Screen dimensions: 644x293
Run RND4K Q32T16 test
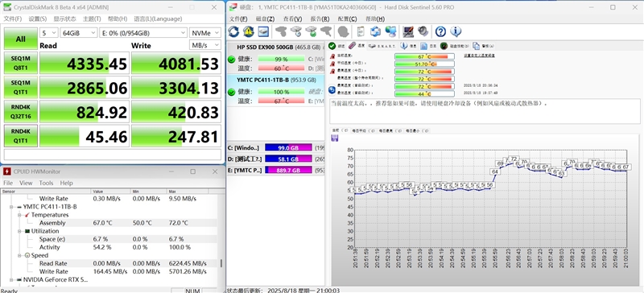tap(21, 112)
